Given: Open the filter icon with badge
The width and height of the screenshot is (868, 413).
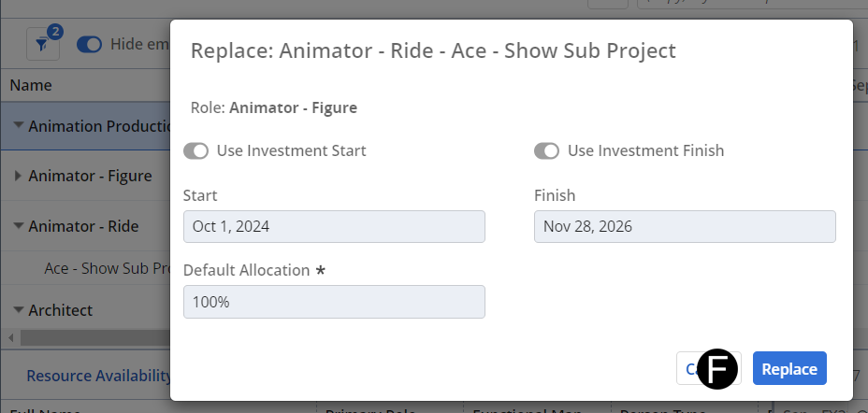Looking at the screenshot, I should coord(43,45).
